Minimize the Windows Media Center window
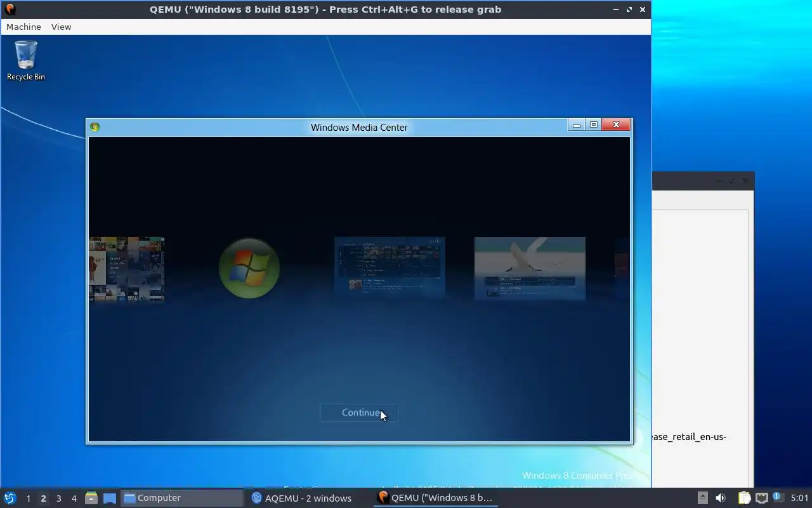 [x=576, y=125]
